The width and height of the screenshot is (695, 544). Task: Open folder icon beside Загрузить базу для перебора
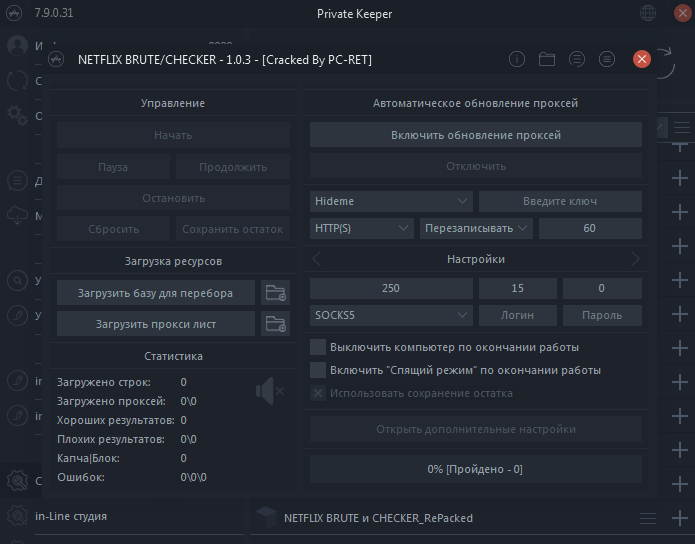(x=275, y=293)
